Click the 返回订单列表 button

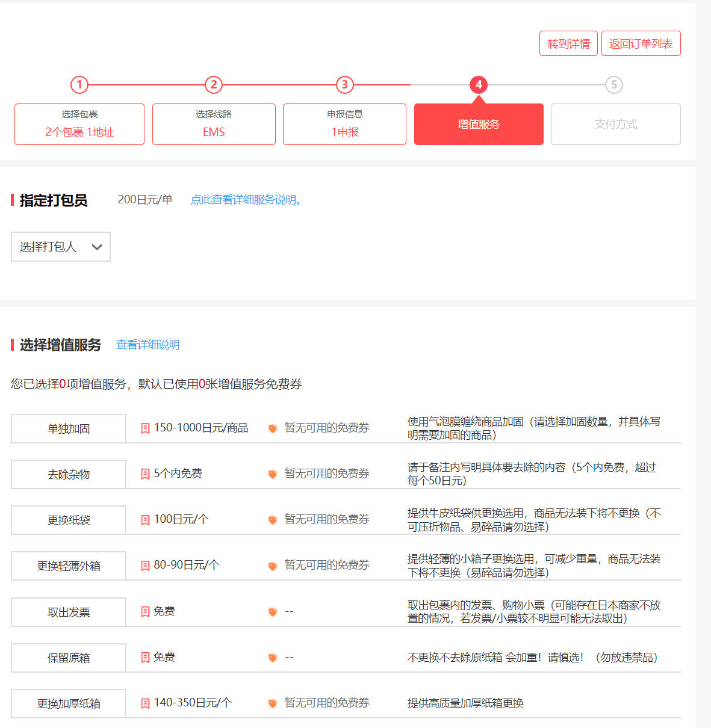click(641, 43)
